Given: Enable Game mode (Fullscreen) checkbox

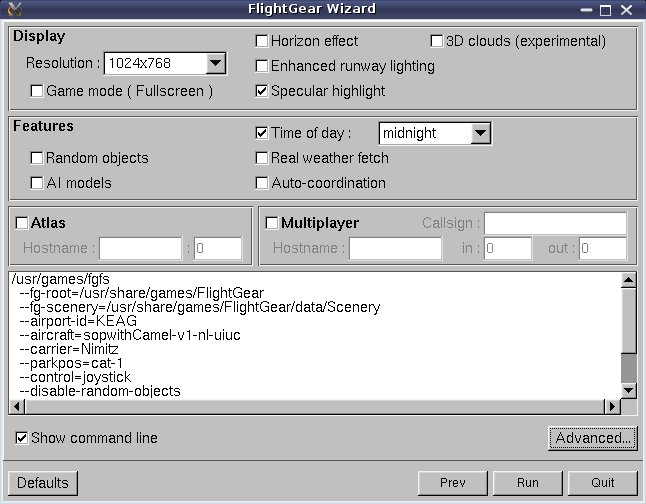Looking at the screenshot, I should coord(37,91).
